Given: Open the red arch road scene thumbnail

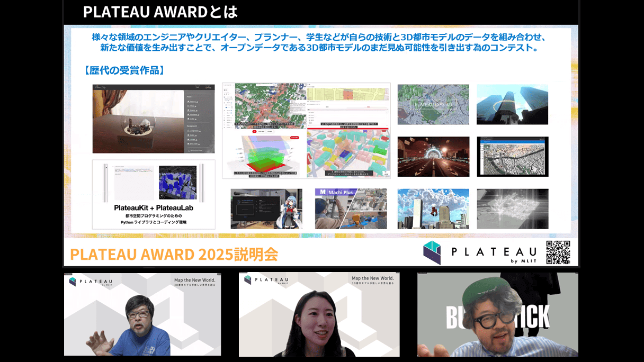Looking at the screenshot, I should pos(433,157).
